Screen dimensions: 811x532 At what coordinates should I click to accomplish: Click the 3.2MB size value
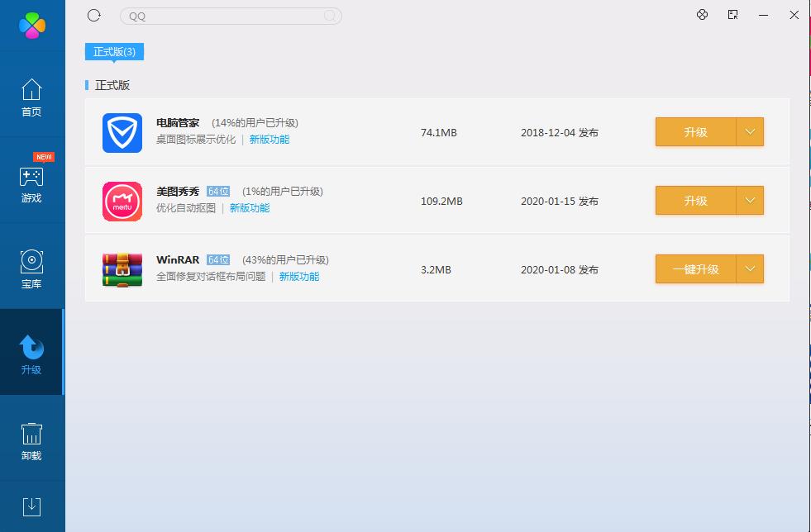tap(436, 270)
